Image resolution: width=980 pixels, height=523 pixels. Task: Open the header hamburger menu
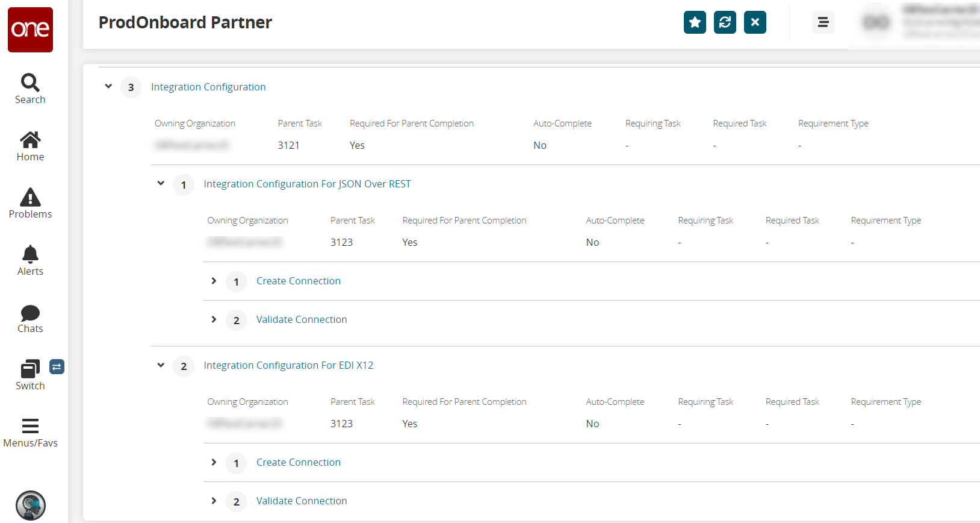(823, 22)
